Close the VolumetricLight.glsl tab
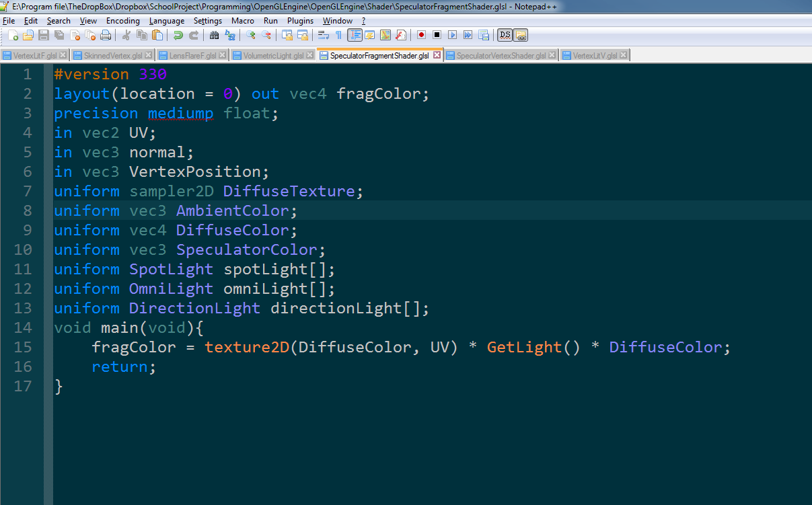 click(x=309, y=55)
